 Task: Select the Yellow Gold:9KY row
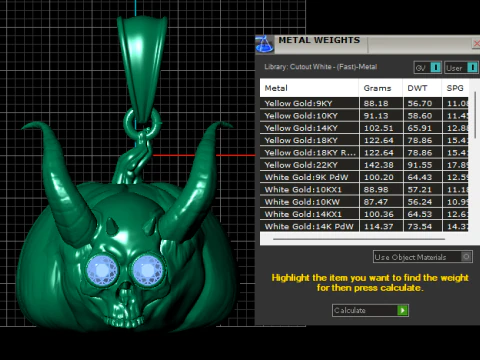point(364,103)
